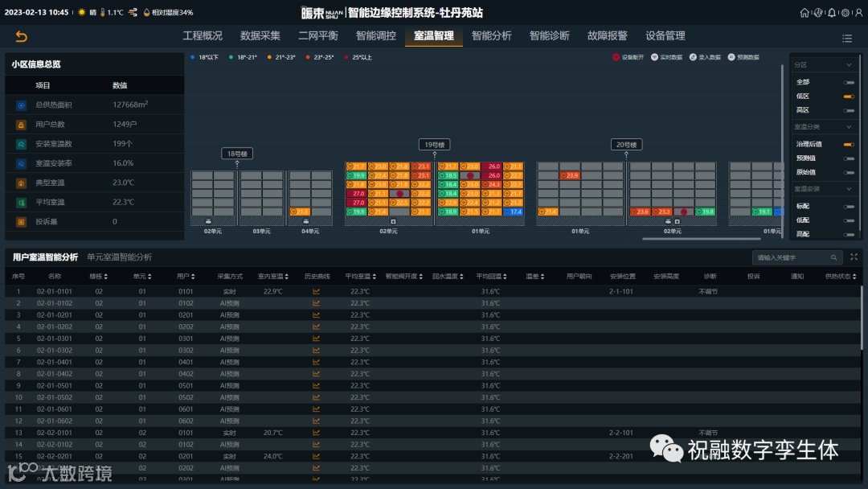
Task: Toggle the 治理后值 switch
Action: click(x=849, y=144)
